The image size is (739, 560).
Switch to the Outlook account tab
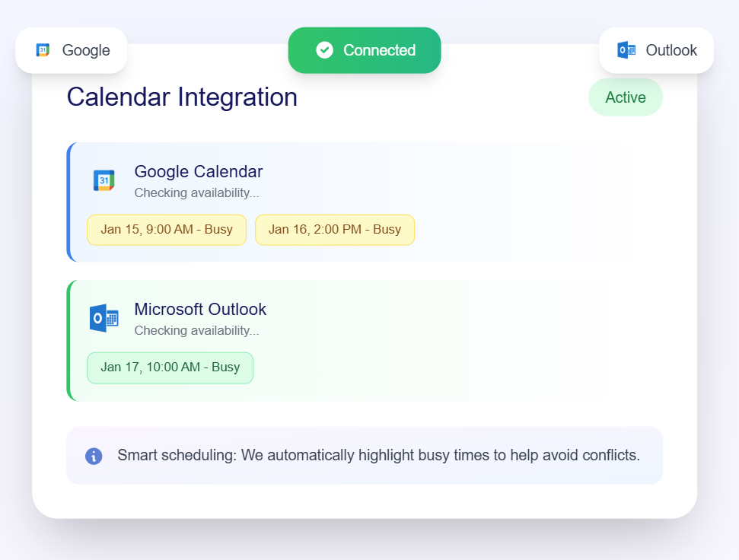coord(656,50)
